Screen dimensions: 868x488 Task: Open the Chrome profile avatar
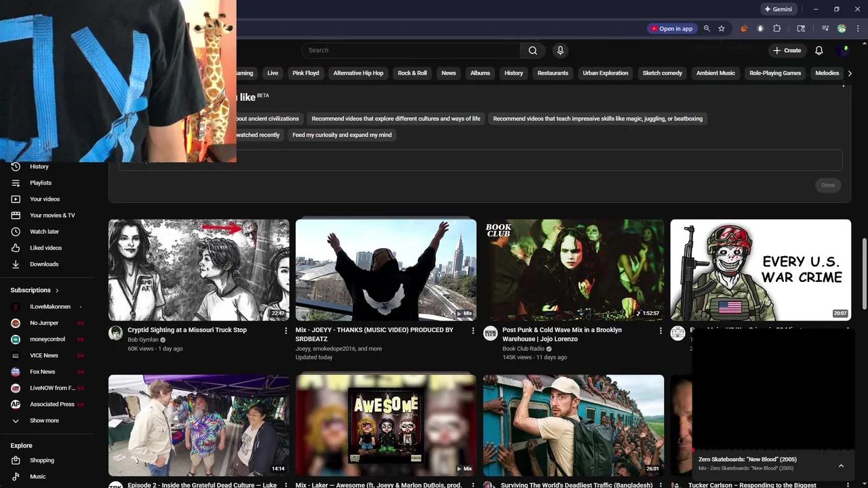(842, 28)
